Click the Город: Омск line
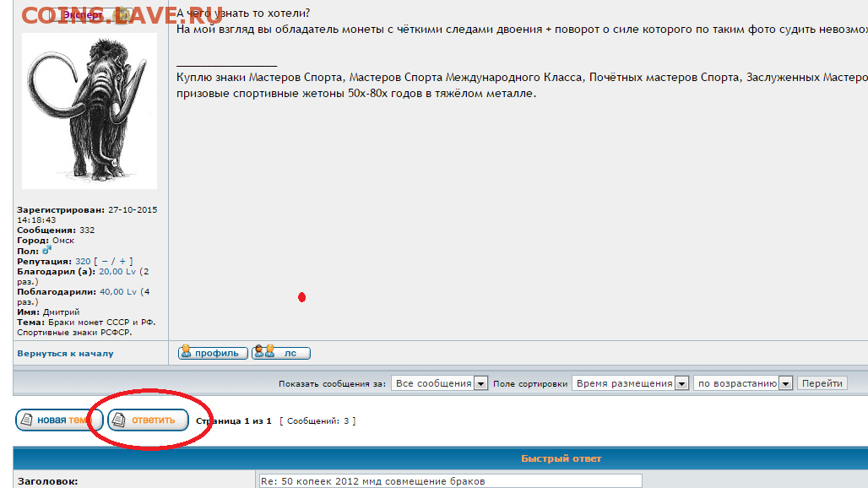Image resolution: width=868 pixels, height=488 pixels. point(46,241)
